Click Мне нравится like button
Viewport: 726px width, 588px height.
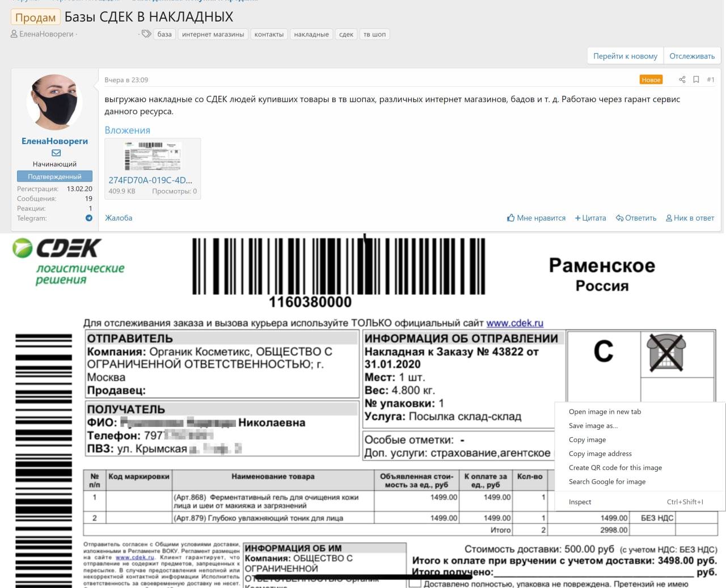536,218
